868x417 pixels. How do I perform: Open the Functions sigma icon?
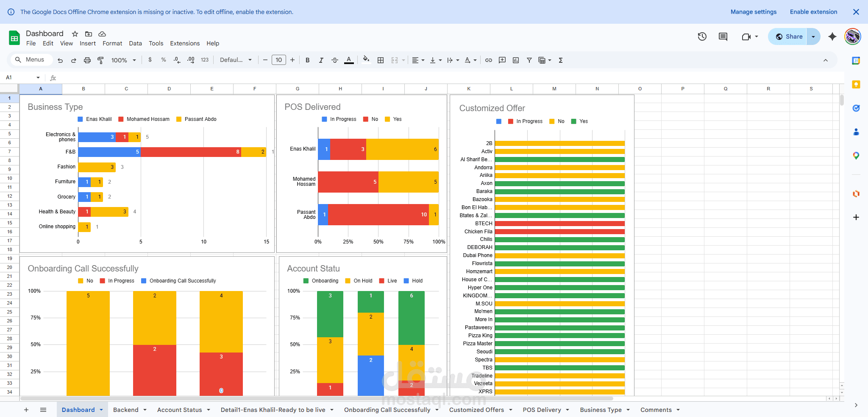point(561,60)
